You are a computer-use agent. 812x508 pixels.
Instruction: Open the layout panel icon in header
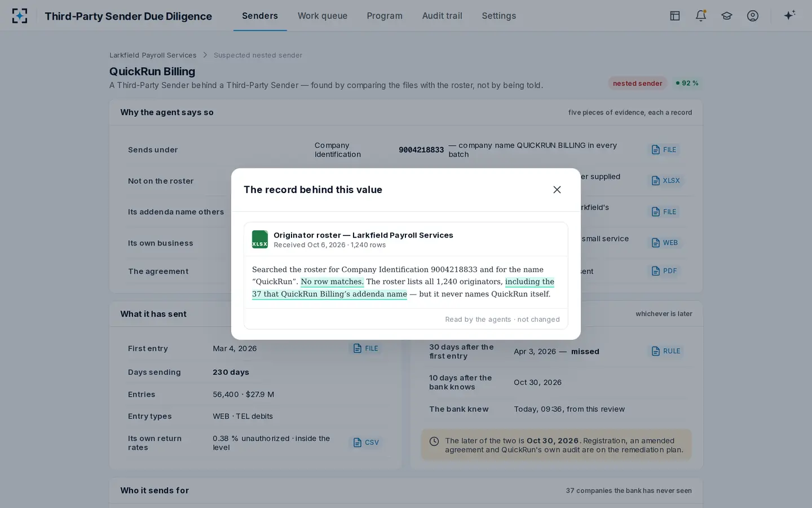point(674,16)
